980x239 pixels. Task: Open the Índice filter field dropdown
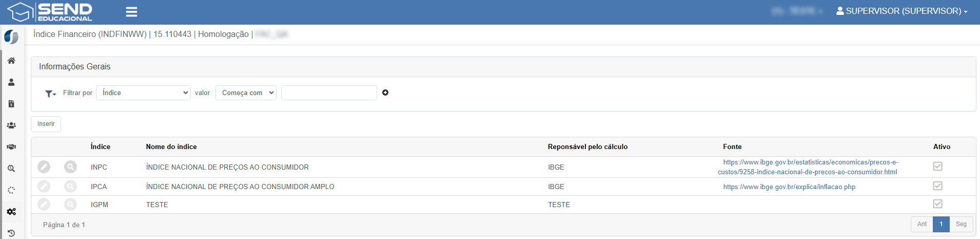[143, 93]
